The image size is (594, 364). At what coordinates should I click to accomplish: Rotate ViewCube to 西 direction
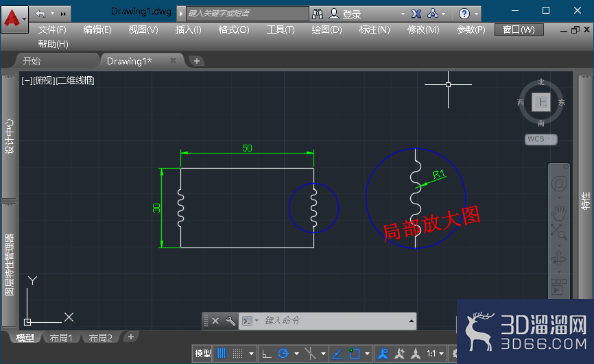pyautogui.click(x=521, y=102)
